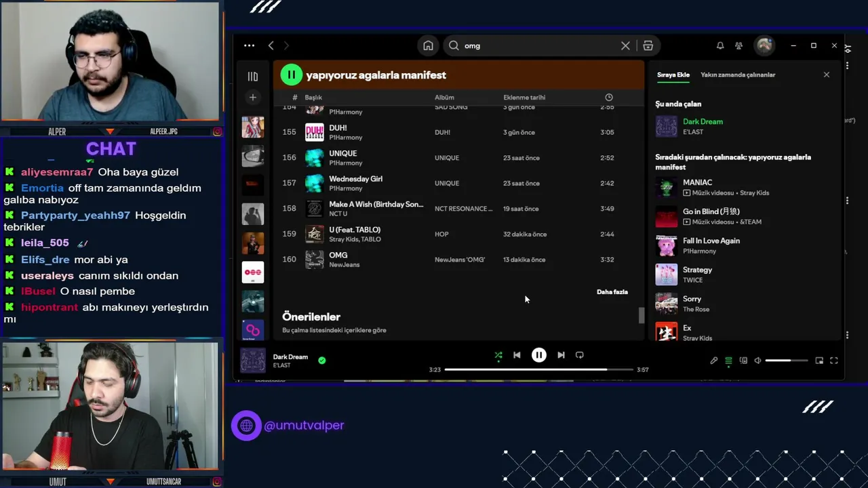Open artist link 'Stray Kids, TABLO'
Screen dimensions: 868x488
coord(355,239)
